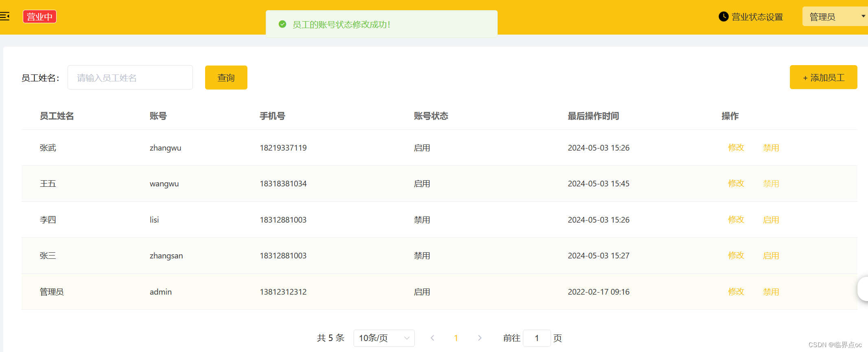
Task: Expand the 管理员 account dropdown
Action: 835,17
